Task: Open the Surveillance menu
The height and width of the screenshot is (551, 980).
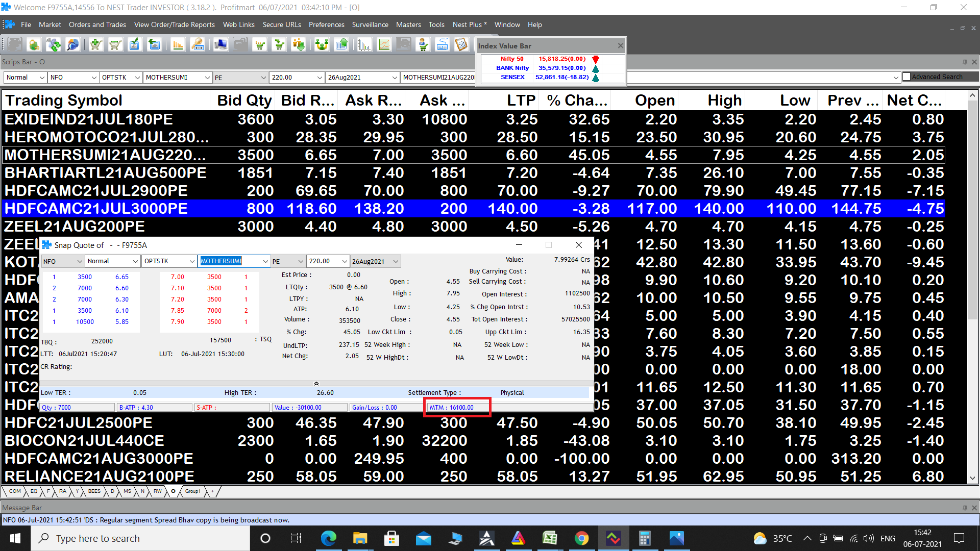Action: [x=370, y=24]
